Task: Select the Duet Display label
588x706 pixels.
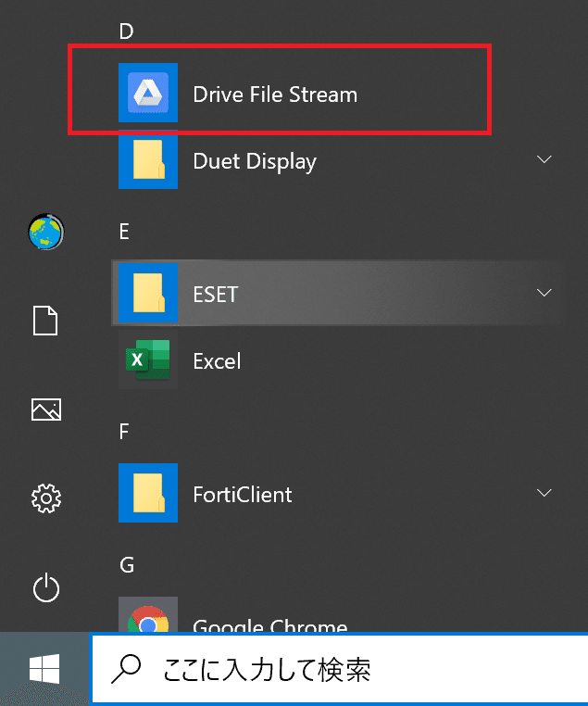Action: 255,162
